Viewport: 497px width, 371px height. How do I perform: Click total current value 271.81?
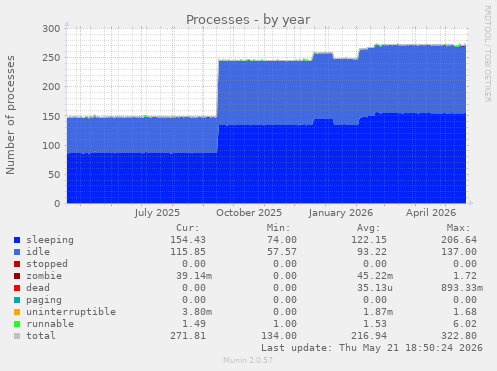point(188,336)
